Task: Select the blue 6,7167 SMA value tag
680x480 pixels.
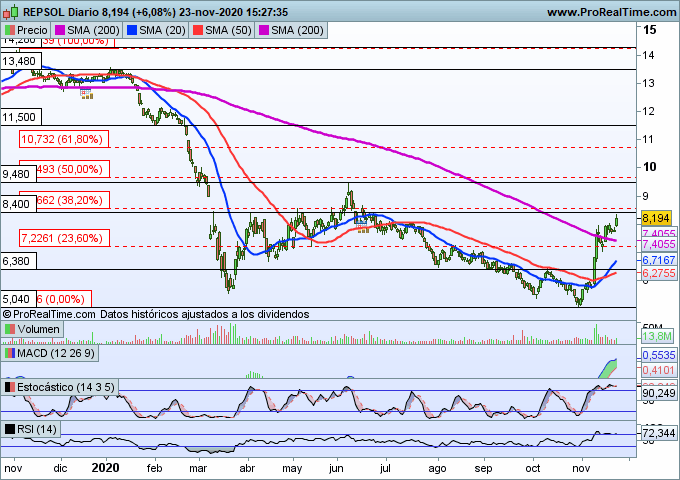Action: point(658,260)
